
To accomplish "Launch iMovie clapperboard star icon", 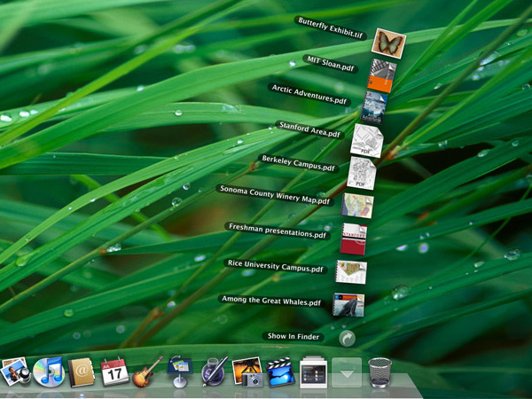I will click(x=280, y=372).
